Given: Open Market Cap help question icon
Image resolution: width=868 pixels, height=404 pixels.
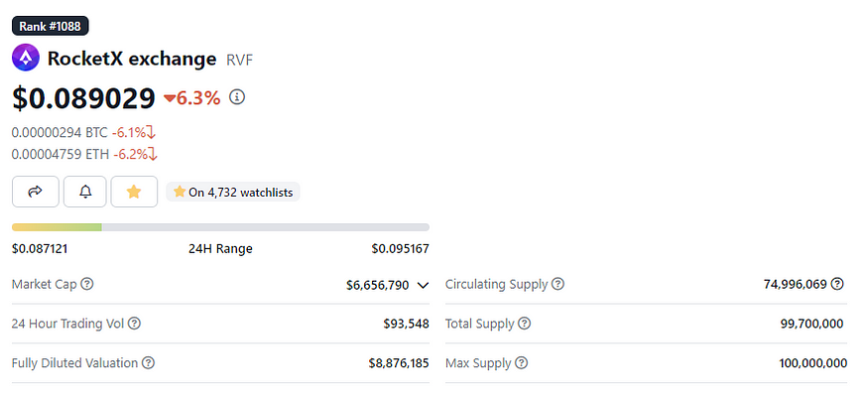Looking at the screenshot, I should point(87,284).
